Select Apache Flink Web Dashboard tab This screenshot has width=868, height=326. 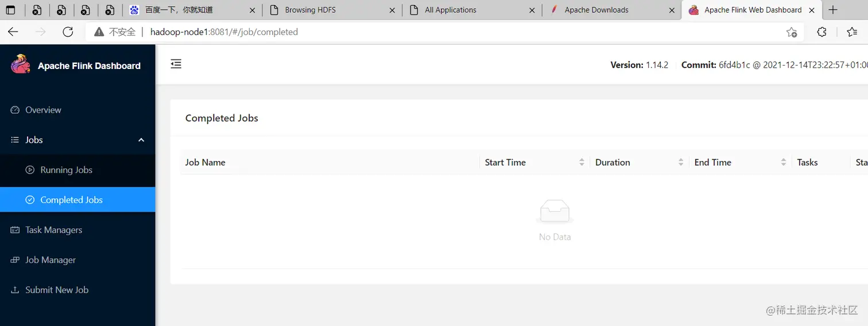click(x=752, y=10)
